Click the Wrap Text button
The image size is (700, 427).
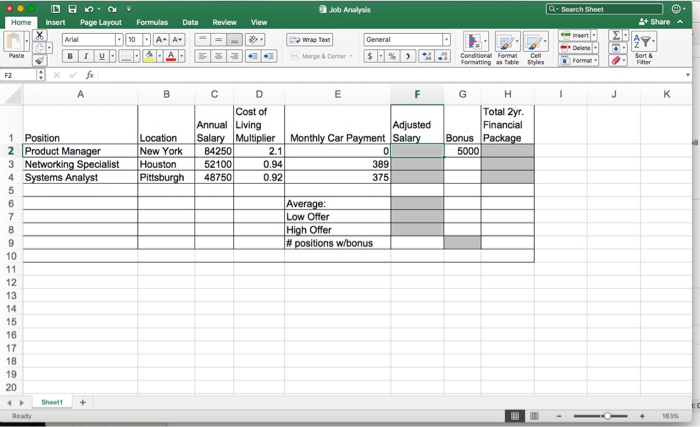coord(309,40)
